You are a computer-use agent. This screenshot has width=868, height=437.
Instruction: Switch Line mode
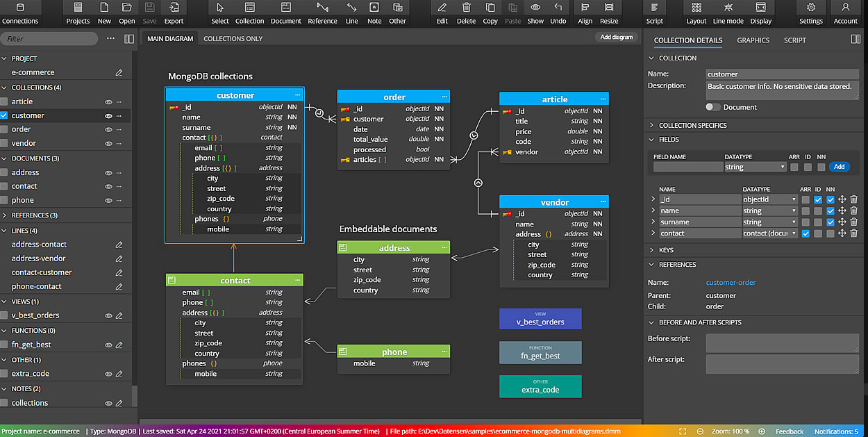coord(728,13)
